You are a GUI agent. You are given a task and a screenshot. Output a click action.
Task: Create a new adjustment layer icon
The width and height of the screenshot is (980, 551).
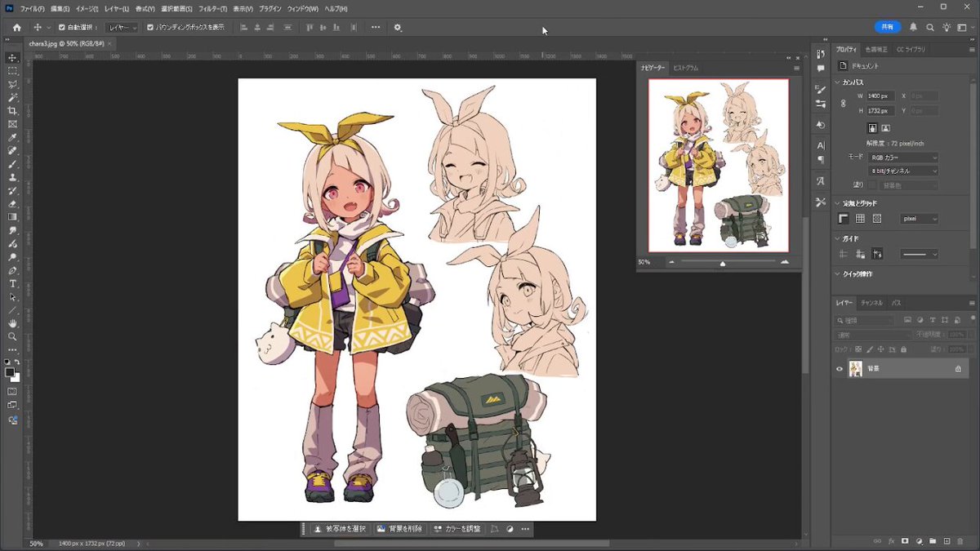pyautogui.click(x=919, y=540)
